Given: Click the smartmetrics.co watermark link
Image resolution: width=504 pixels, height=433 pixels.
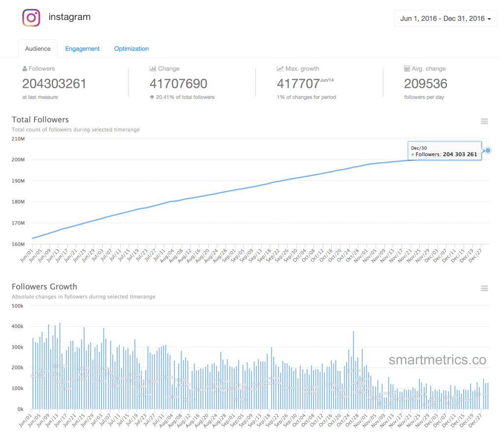Looking at the screenshot, I should point(437,360).
